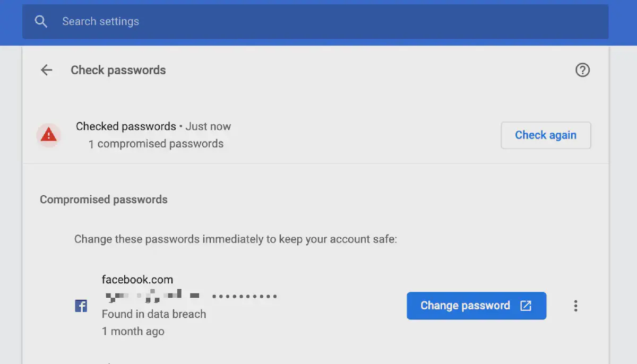Select the Facebook favicon next to the entry
The width and height of the screenshot is (637, 364).
81,306
